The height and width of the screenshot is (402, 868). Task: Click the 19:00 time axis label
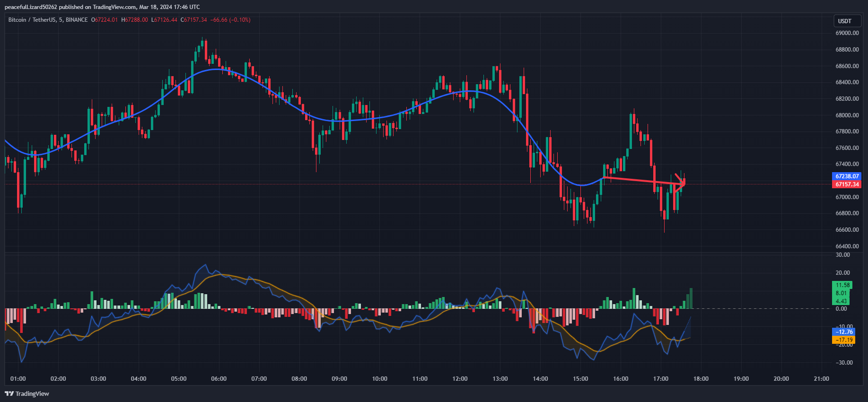pyautogui.click(x=741, y=379)
